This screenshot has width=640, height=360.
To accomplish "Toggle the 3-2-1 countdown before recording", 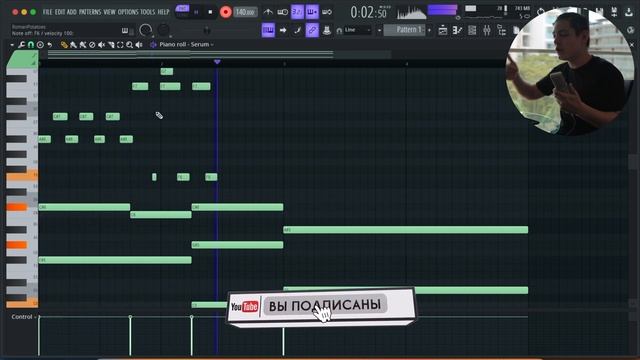I will click(298, 12).
